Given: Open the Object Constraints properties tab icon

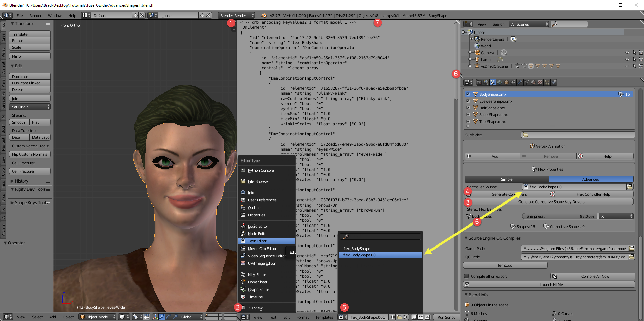Looking at the screenshot, I should 513,82.
